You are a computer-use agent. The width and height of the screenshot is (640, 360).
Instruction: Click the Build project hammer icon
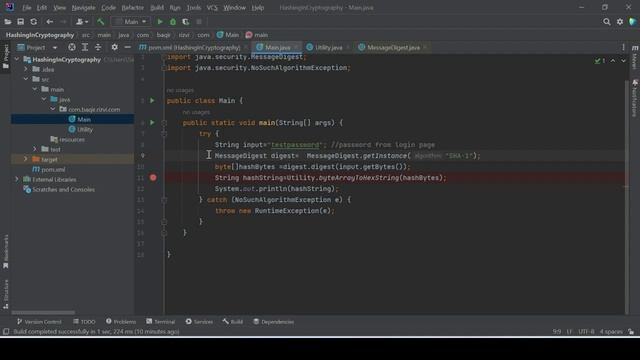pos(100,22)
